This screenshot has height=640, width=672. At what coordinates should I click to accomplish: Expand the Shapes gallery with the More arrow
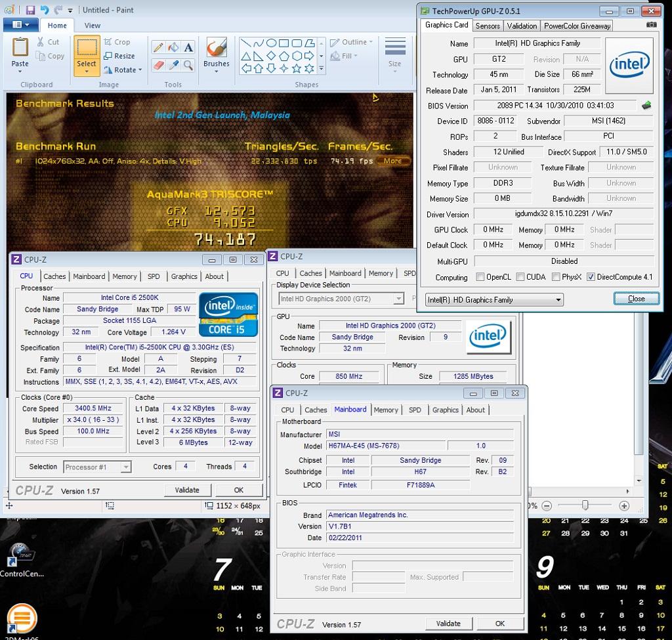(x=322, y=68)
